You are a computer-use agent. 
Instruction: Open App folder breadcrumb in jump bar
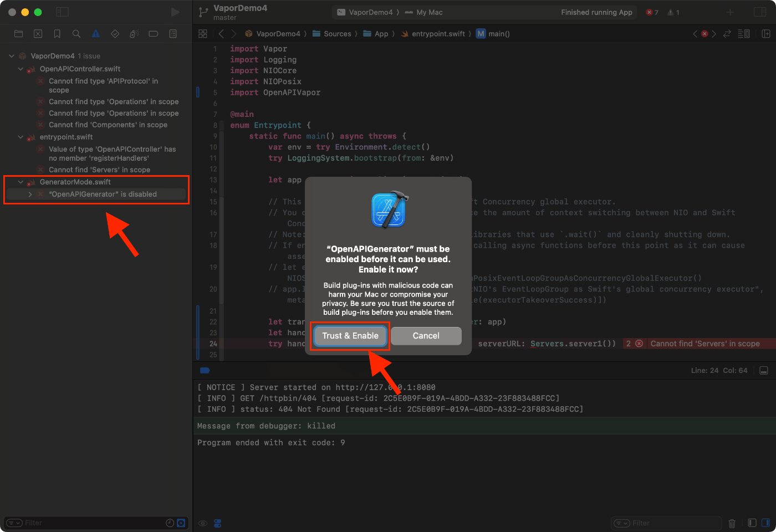tap(376, 34)
